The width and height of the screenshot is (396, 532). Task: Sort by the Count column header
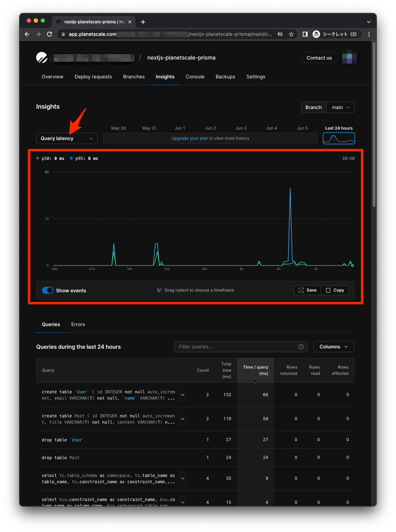point(203,370)
